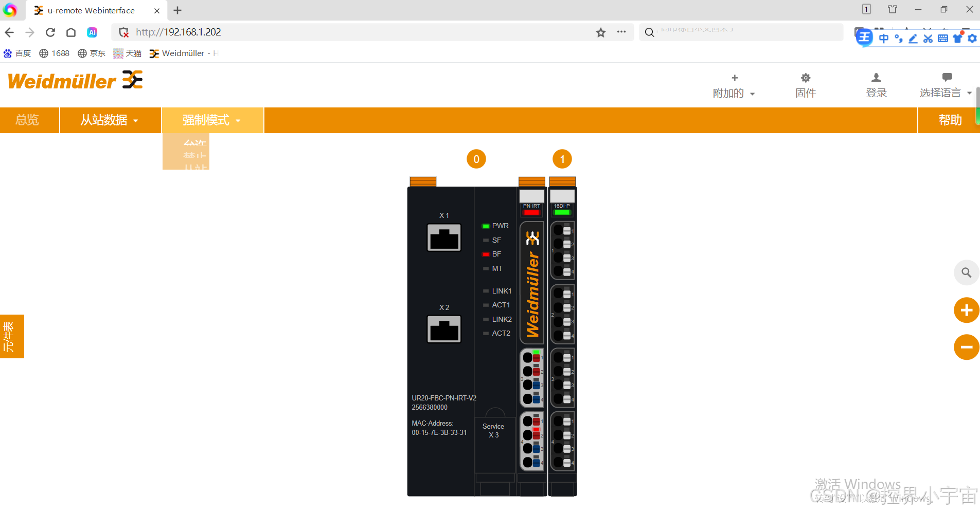Image resolution: width=980 pixels, height=512 pixels.
Task: Open the 百度 bookmark
Action: coord(17,53)
